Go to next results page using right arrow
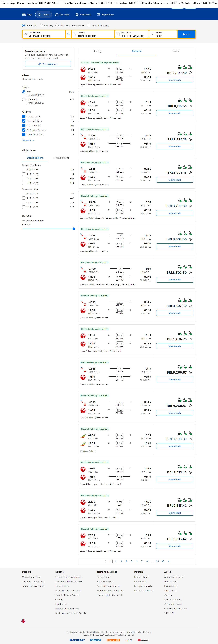Viewport: 218px width, 644px height. (x=169, y=561)
